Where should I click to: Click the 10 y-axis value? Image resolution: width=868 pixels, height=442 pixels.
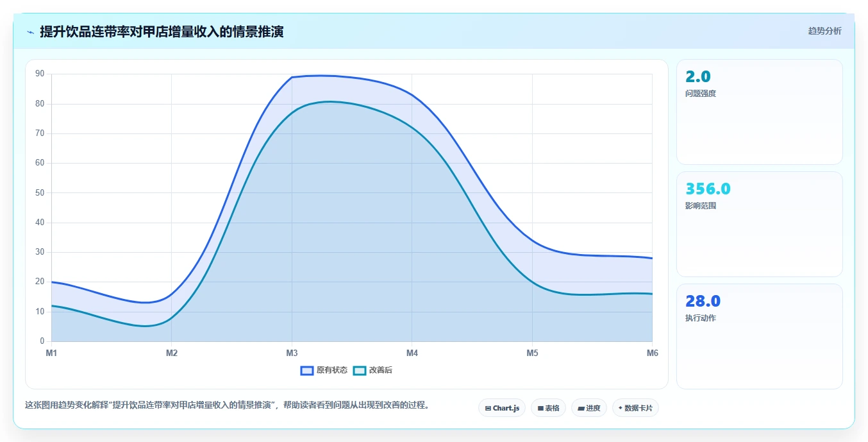[40, 312]
